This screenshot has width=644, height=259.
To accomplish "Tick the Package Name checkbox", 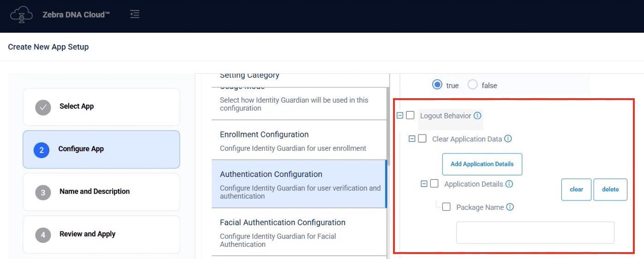I will coord(446,207).
